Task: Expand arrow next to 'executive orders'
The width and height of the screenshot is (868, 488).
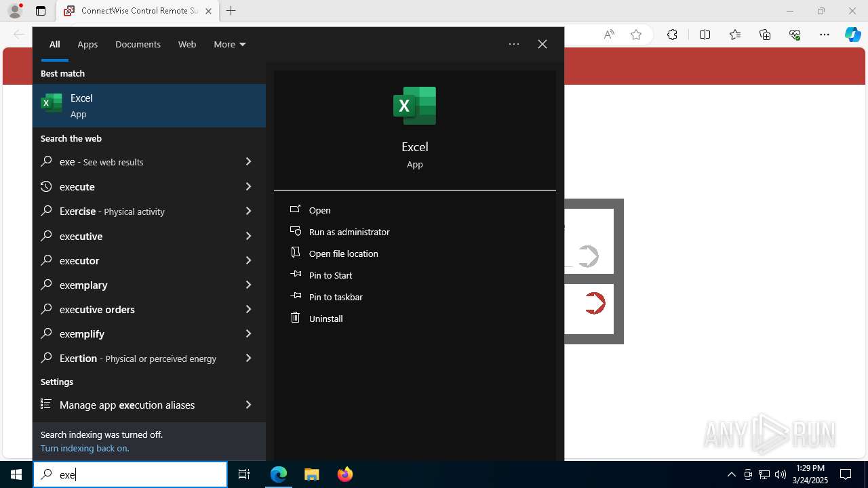Action: click(248, 309)
